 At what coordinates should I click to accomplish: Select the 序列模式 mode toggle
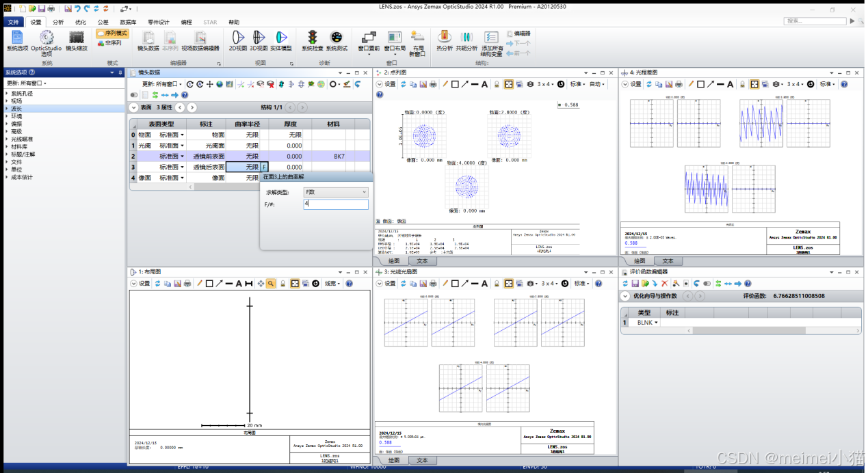(111, 33)
